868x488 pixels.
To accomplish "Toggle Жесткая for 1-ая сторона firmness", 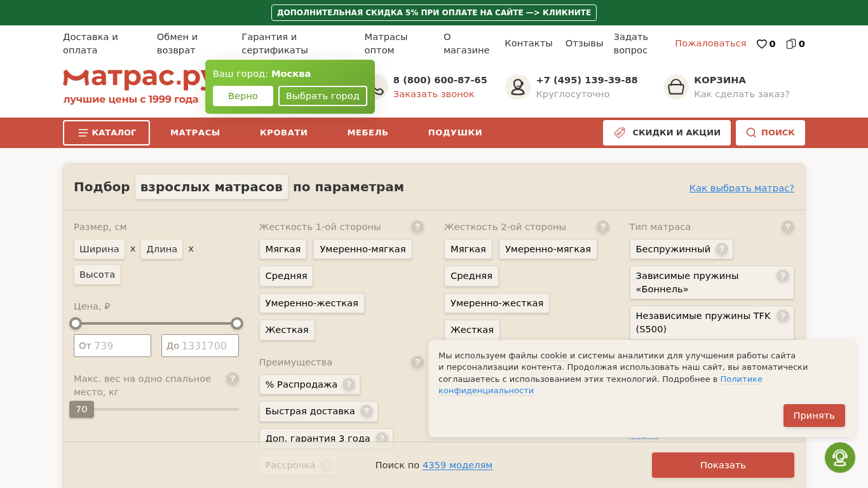I will coord(287,330).
